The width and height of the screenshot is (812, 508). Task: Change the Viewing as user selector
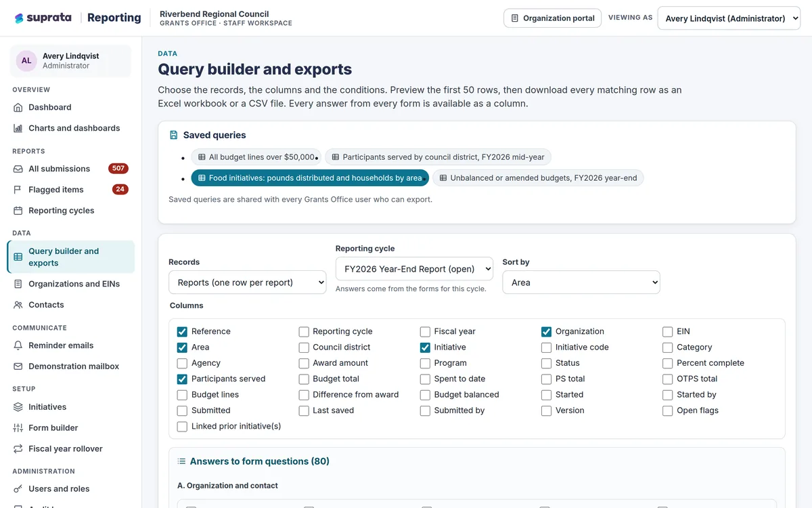pos(729,18)
